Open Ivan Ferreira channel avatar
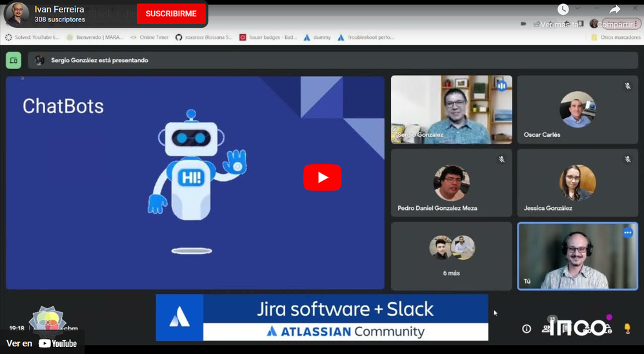Image resolution: width=644 pixels, height=354 pixels. [17, 14]
